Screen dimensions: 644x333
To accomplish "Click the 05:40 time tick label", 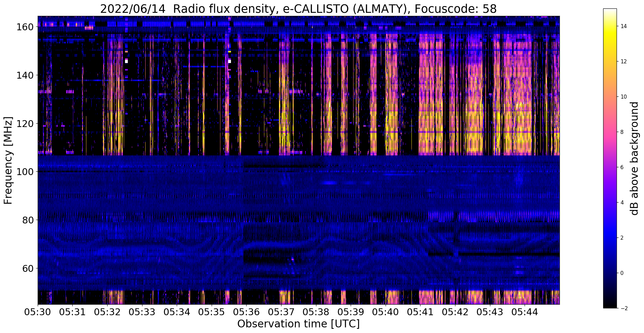I will (x=386, y=312).
